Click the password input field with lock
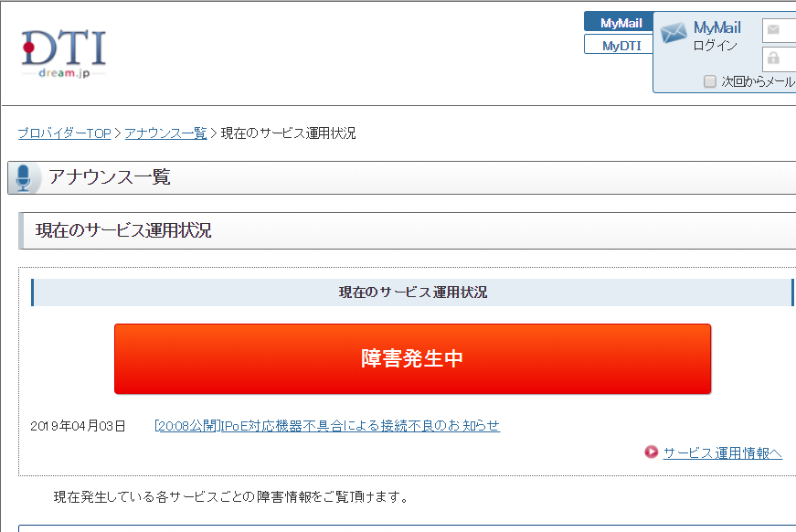This screenshot has width=796, height=532. (780, 59)
